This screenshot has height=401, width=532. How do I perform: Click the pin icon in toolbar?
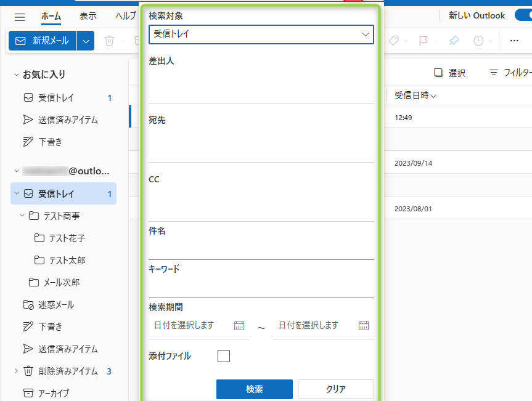pyautogui.click(x=454, y=41)
